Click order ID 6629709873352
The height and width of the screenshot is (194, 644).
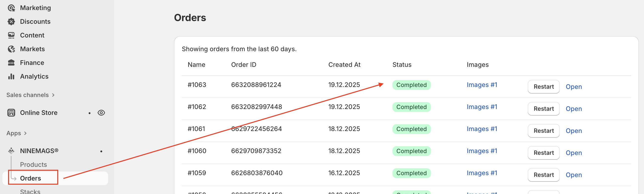coord(256,151)
